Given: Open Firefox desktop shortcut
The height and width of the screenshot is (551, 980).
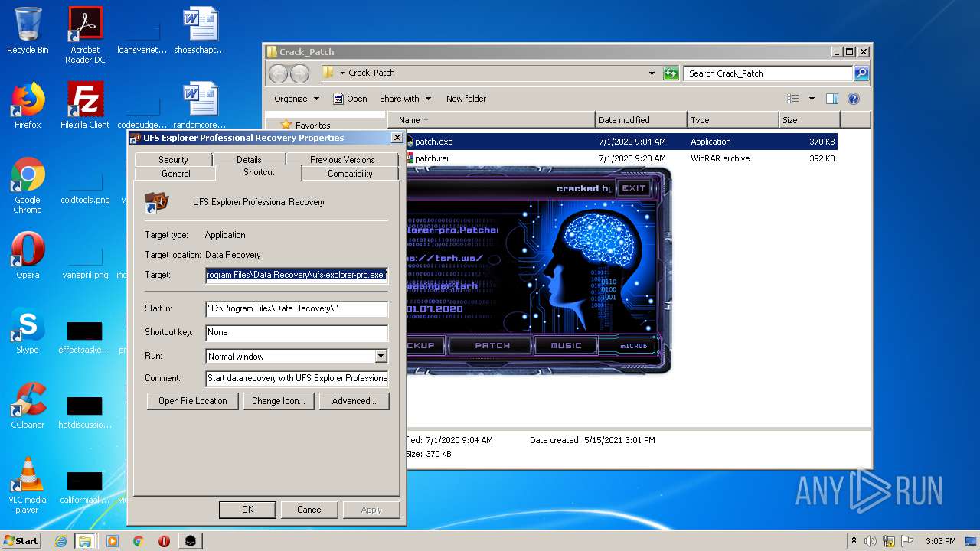Looking at the screenshot, I should [x=28, y=106].
